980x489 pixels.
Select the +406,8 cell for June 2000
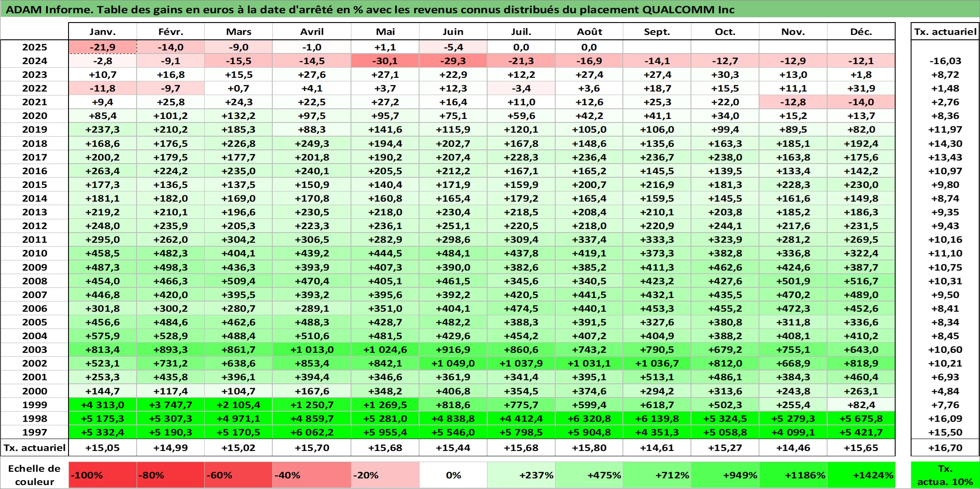[453, 391]
